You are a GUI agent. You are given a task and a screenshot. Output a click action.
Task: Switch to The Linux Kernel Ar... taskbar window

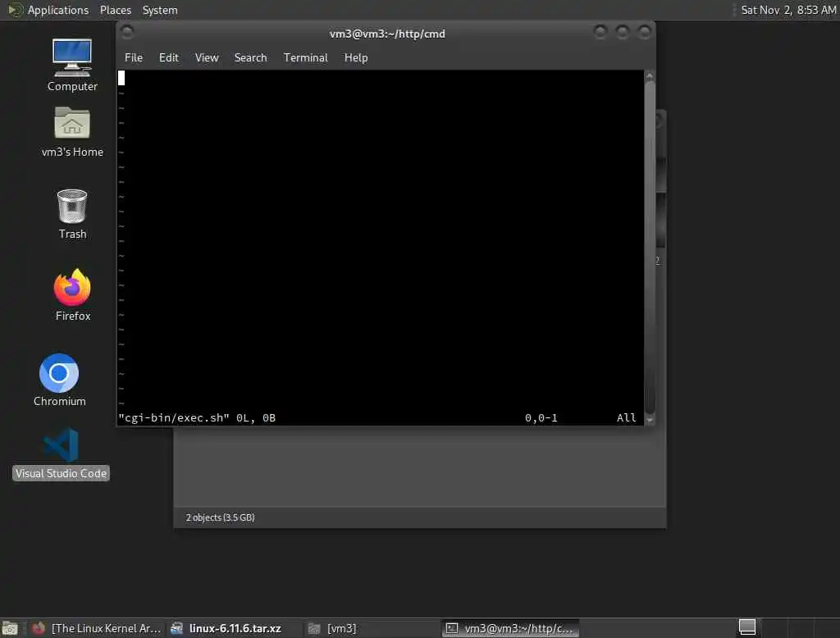[x=97, y=628]
